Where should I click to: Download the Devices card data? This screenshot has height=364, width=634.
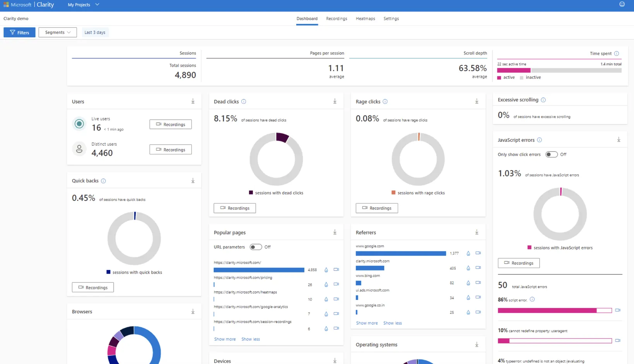click(x=335, y=361)
